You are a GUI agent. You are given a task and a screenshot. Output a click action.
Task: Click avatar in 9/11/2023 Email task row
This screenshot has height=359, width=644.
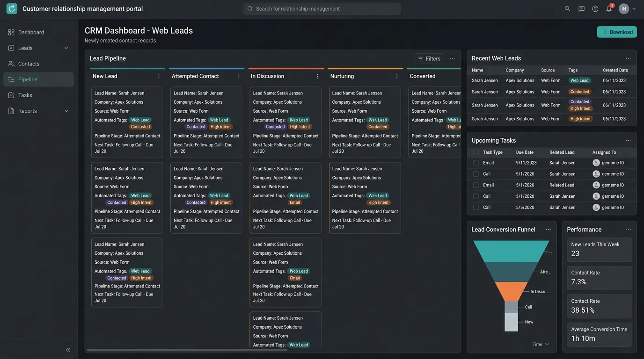point(596,163)
